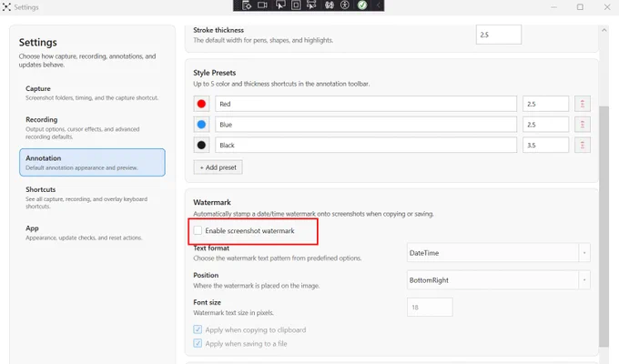Click the settings file icon in top toolbar
The image size is (619, 364).
point(247,5)
